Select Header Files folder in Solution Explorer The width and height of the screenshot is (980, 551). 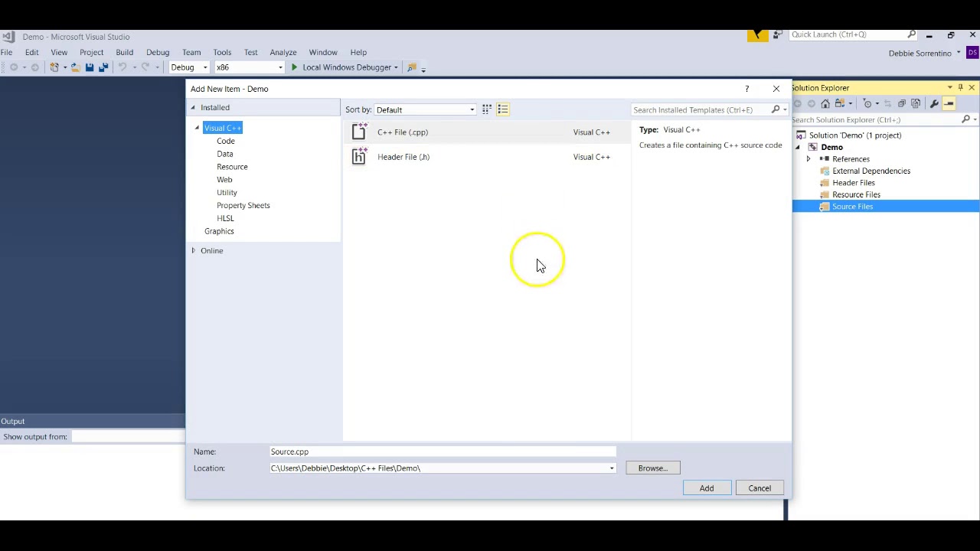854,183
